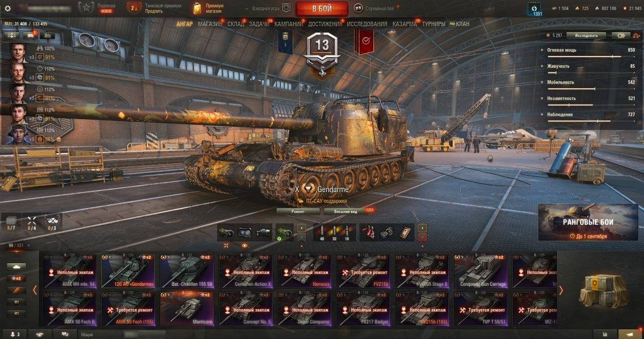Click the red В БОЙ battle button

coord(322,8)
